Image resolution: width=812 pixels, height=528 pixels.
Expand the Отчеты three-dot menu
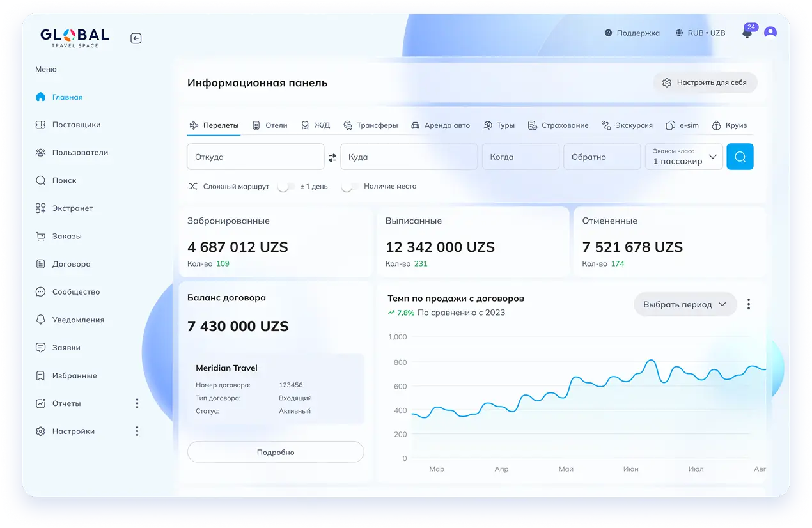pos(137,403)
